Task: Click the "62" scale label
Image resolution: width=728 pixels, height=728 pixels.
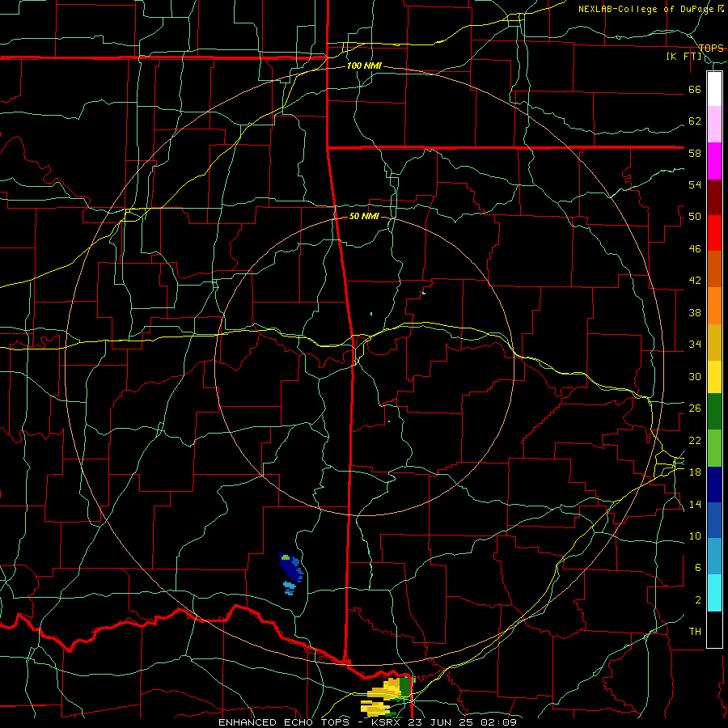Action: tap(695, 121)
